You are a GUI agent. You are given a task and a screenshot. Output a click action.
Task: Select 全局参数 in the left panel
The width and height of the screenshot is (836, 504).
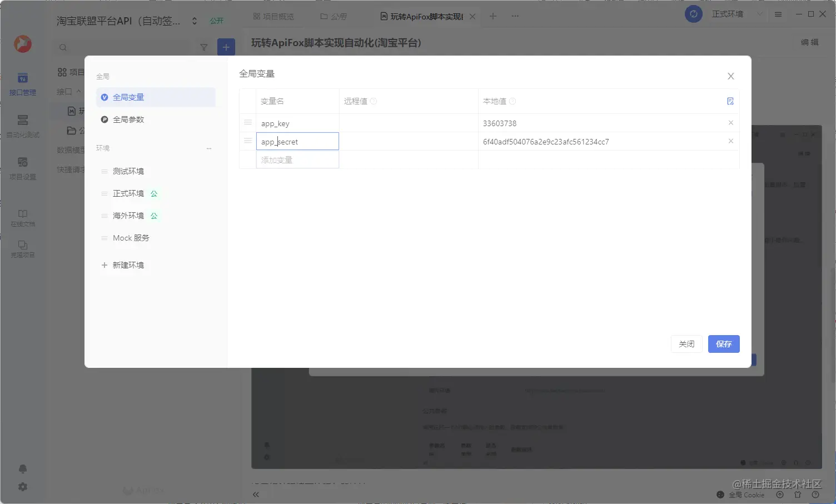(128, 119)
